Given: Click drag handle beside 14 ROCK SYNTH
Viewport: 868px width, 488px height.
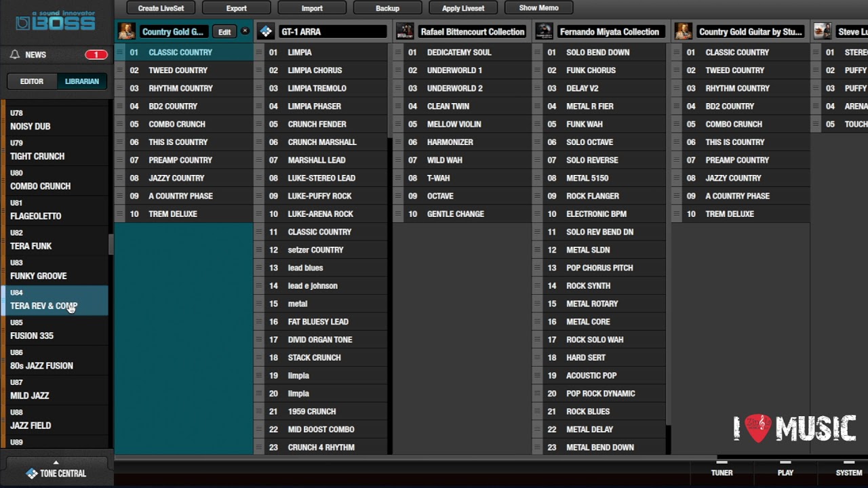Looking at the screenshot, I should pos(537,285).
